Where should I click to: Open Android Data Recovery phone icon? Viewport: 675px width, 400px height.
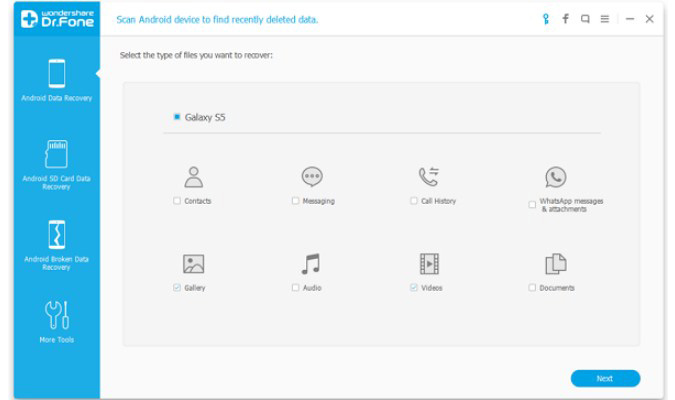57,74
